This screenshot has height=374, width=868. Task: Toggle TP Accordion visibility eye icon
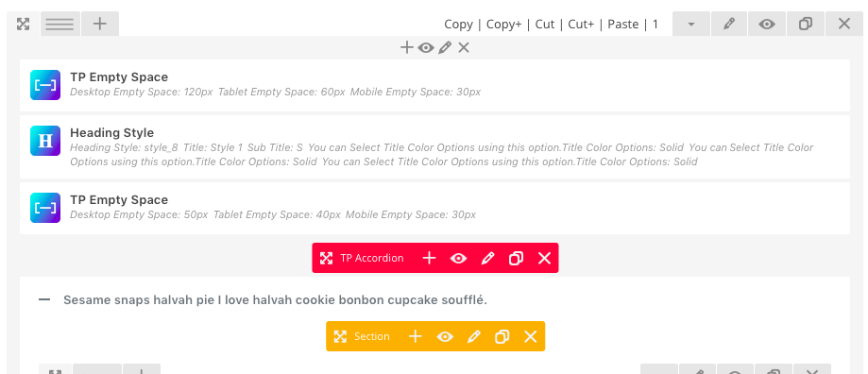[458, 259]
